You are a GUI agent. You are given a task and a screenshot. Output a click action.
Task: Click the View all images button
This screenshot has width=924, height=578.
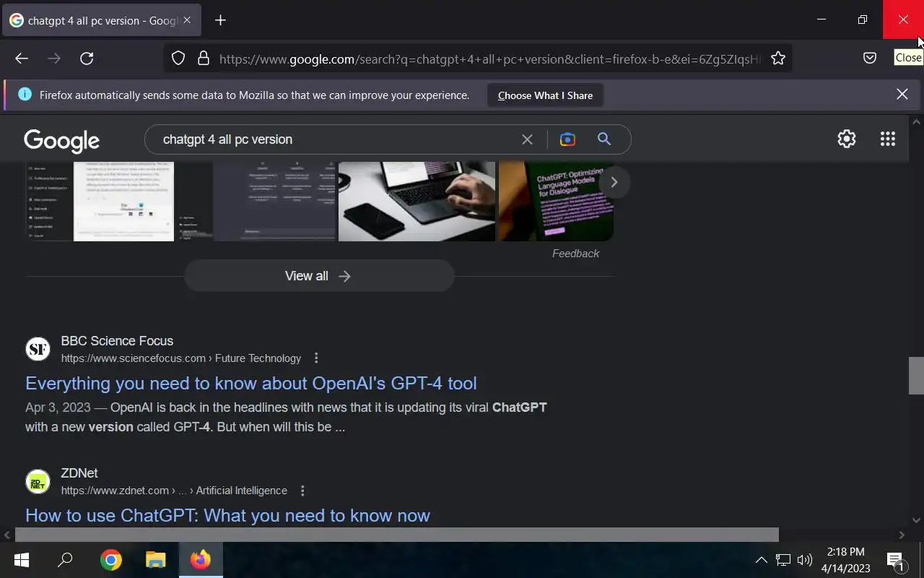[319, 276]
